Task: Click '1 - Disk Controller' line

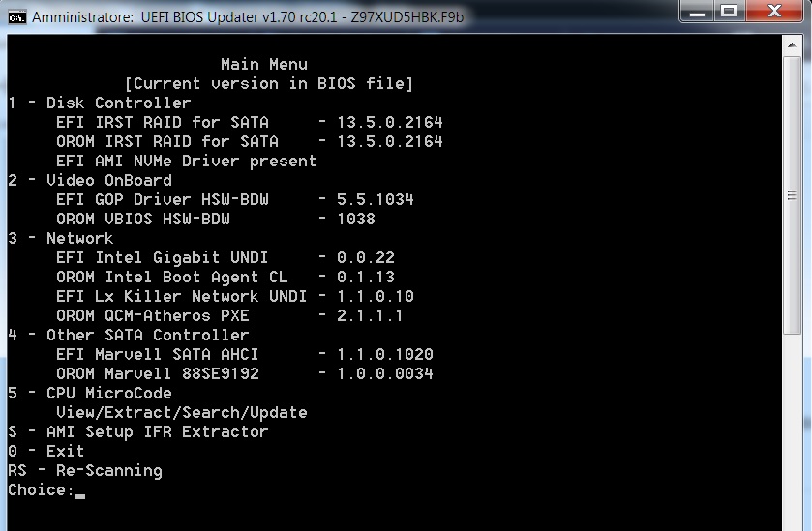Action: click(100, 103)
